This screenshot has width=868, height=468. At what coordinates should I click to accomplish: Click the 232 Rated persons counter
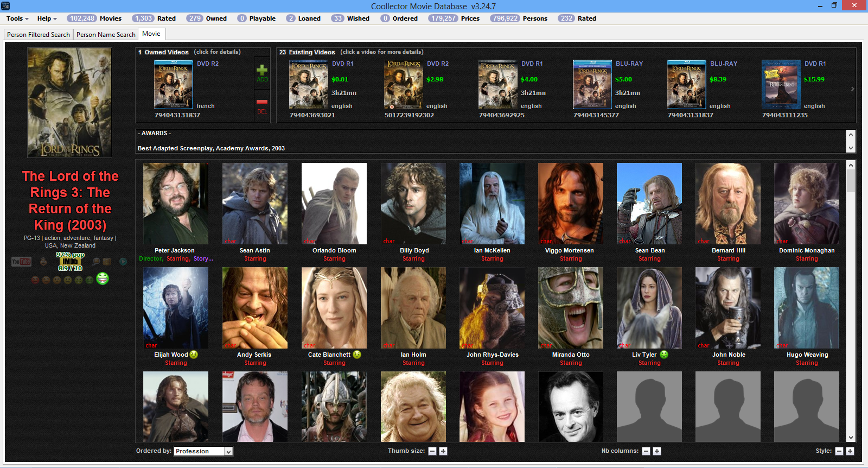click(577, 18)
